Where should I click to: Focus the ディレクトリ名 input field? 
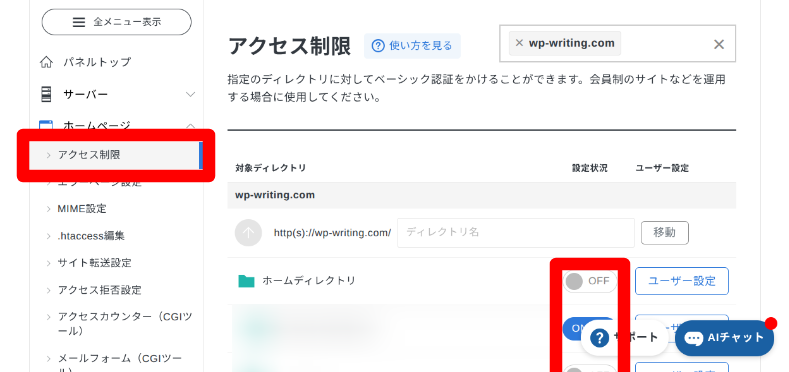(516, 233)
